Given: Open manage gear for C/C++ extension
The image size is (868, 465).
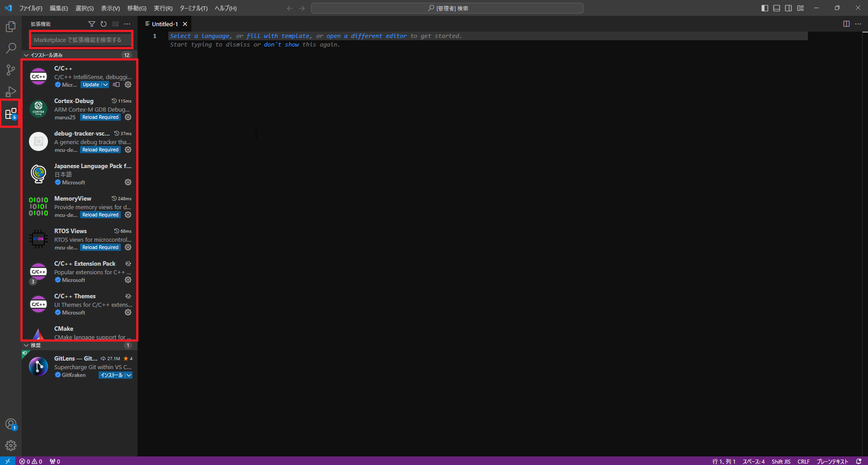Looking at the screenshot, I should [128, 85].
